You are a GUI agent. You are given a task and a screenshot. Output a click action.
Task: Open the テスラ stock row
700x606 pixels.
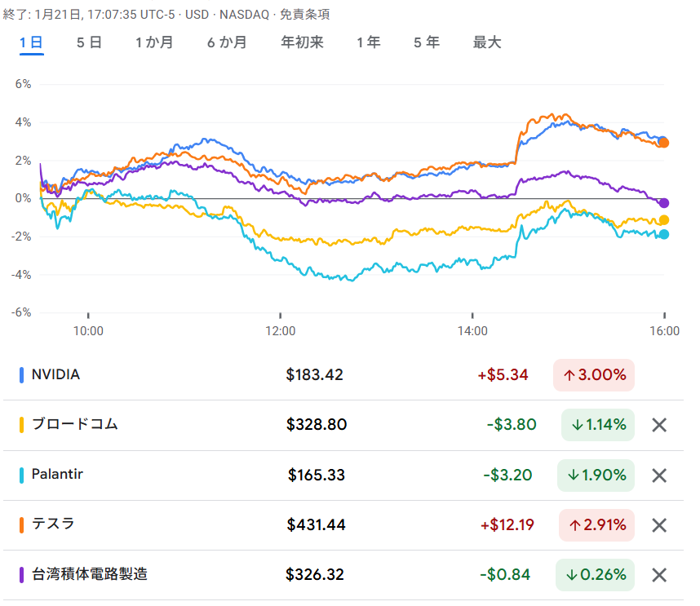[343, 525]
